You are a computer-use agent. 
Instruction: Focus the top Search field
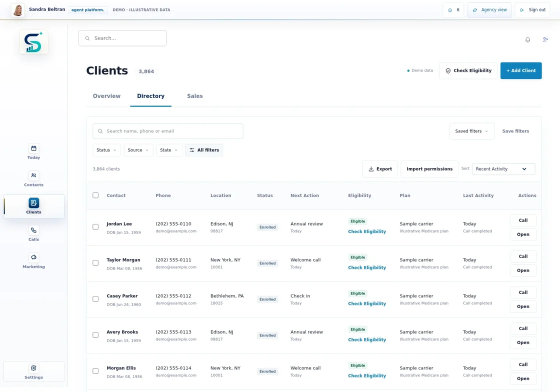pos(122,38)
